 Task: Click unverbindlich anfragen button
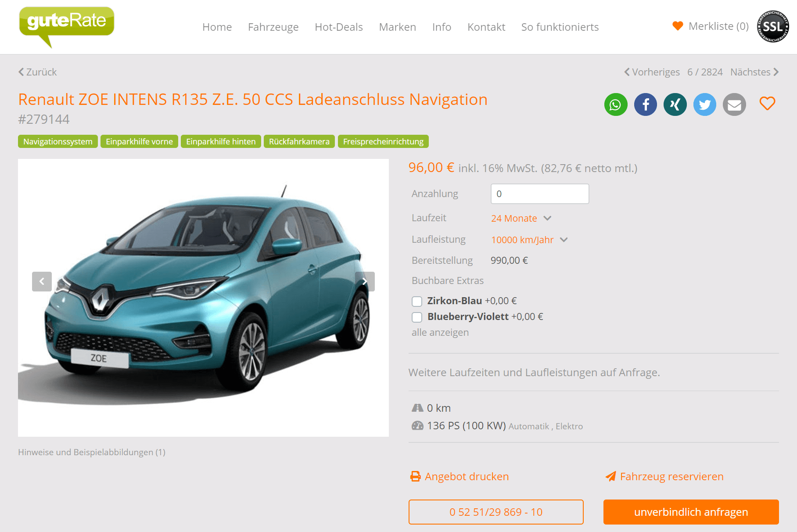click(691, 512)
